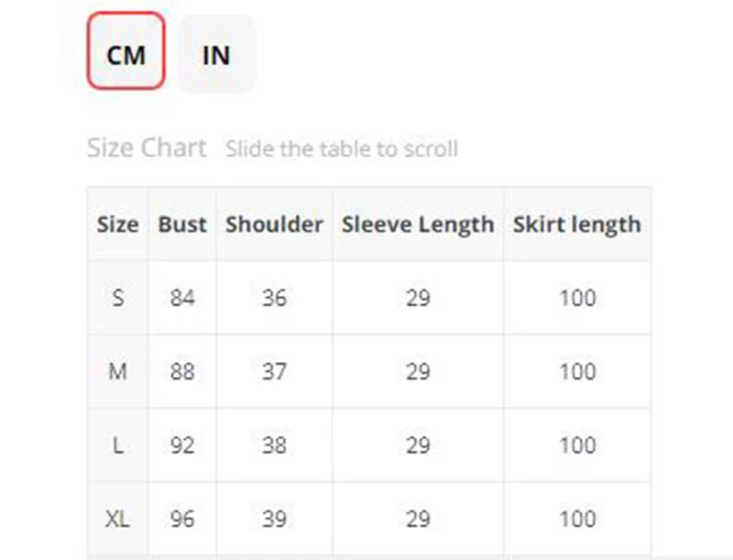Click the Shoulder column header
Screen dimensions: 733x560
tap(274, 225)
